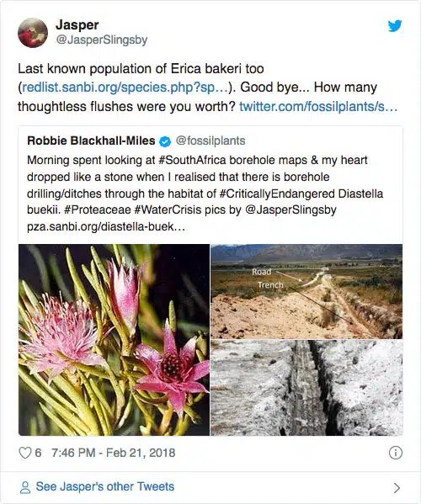Image resolution: width=421 pixels, height=504 pixels.
Task: Click See Jasper's other Tweets
Action: click(x=105, y=486)
